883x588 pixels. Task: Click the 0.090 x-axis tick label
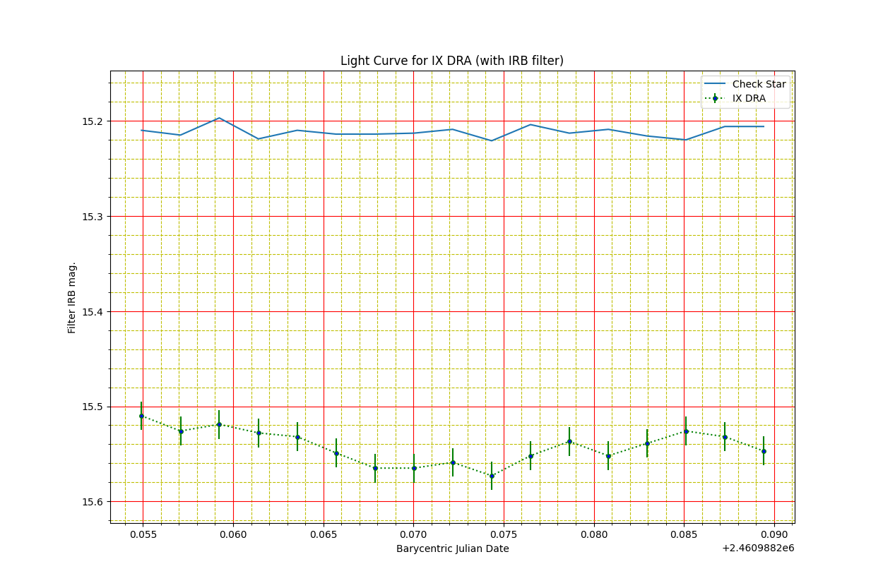point(774,535)
